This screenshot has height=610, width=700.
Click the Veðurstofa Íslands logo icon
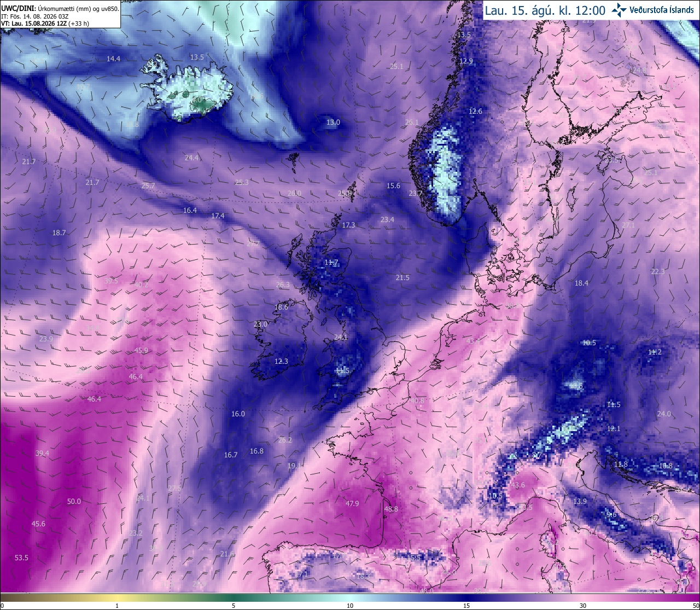click(x=619, y=9)
